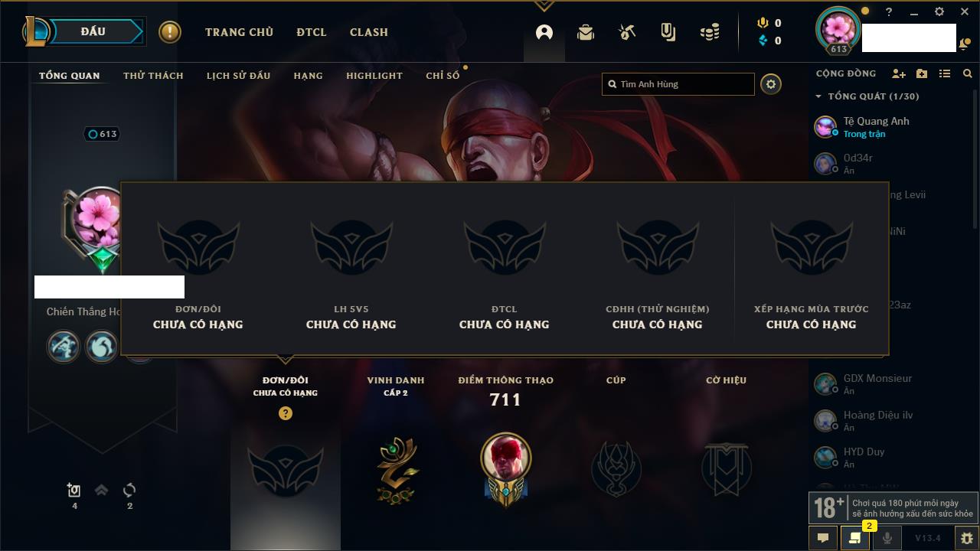Open the CLASH menu item
The width and height of the screenshot is (980, 551).
click(369, 32)
